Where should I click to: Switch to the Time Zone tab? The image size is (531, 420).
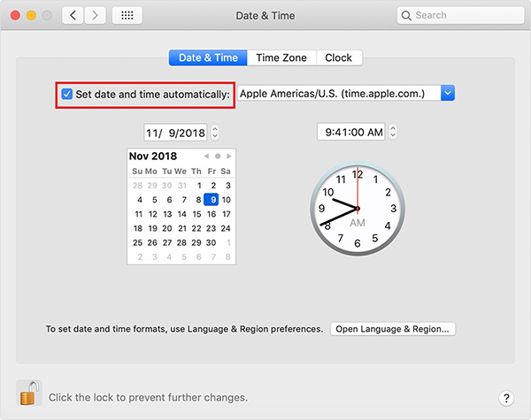pyautogui.click(x=281, y=57)
